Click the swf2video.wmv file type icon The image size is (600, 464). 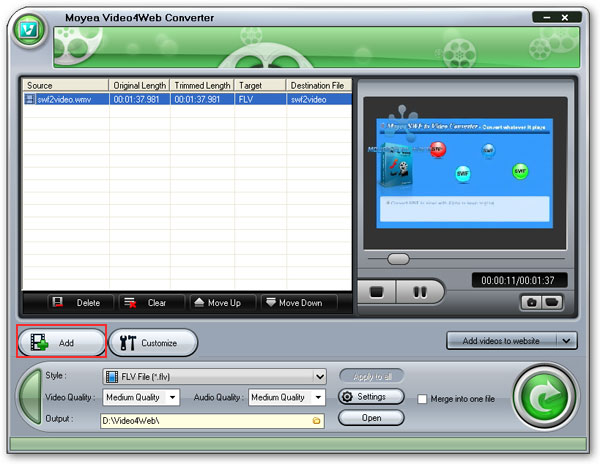pyautogui.click(x=29, y=99)
